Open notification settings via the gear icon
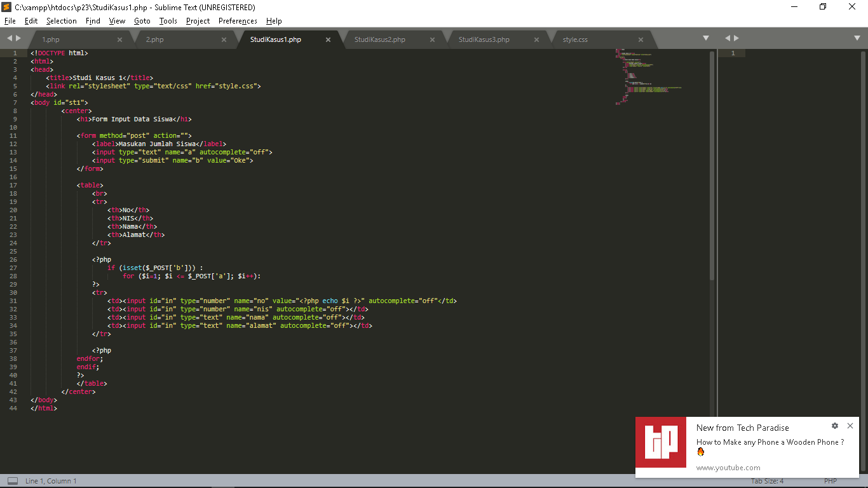Image resolution: width=868 pixels, height=488 pixels. [x=834, y=426]
